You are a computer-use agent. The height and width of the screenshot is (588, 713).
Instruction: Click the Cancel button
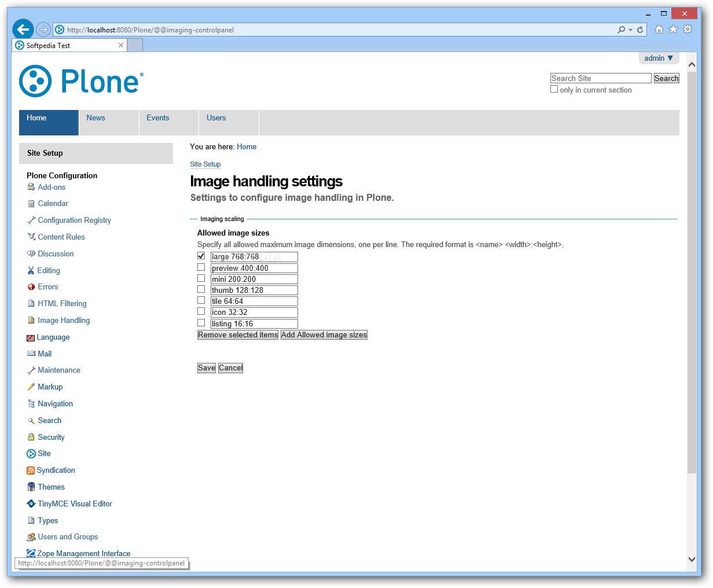coord(230,368)
